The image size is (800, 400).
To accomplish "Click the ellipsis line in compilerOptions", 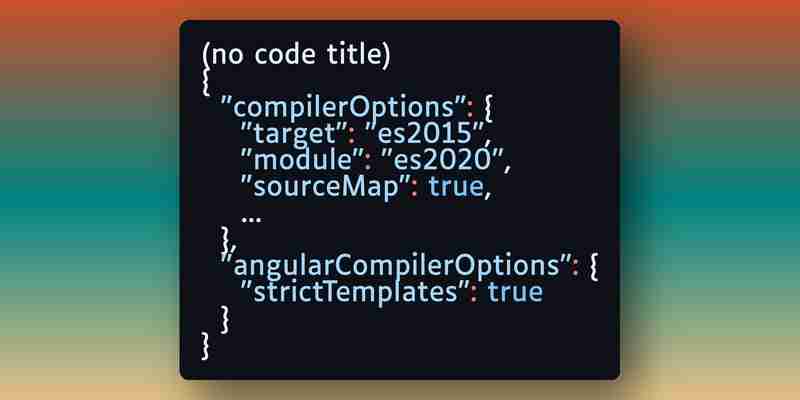I will [x=251, y=219].
